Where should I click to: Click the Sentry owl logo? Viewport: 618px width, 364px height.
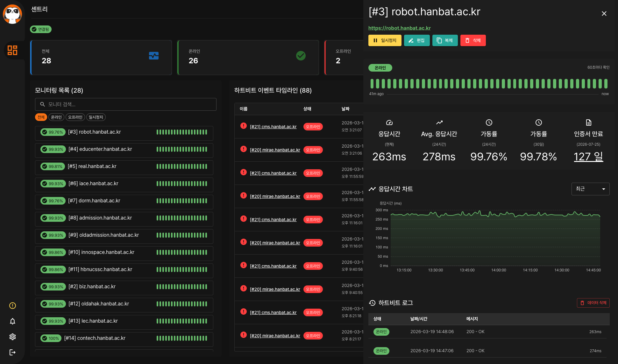point(13,14)
